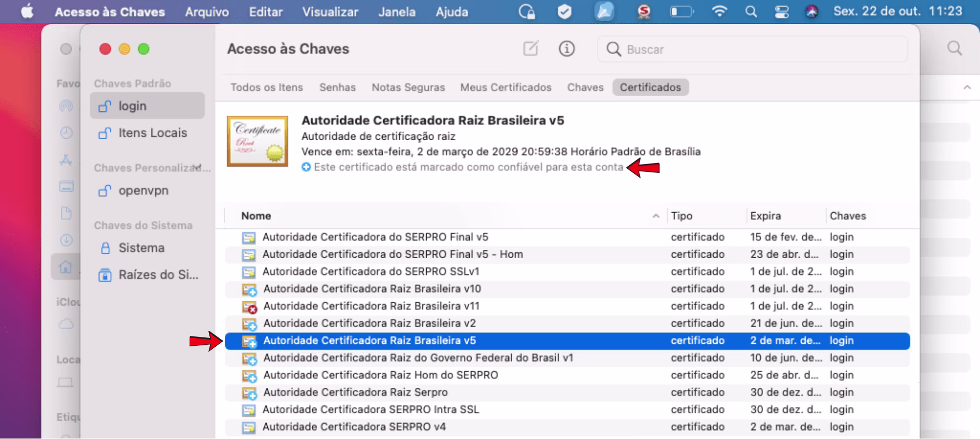Select Raiz Brasileira v11 certificate

click(567, 306)
